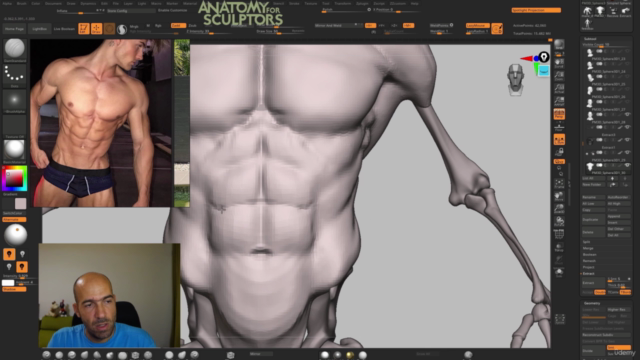
Task: Click the Xpose icon
Action: click(560, 319)
